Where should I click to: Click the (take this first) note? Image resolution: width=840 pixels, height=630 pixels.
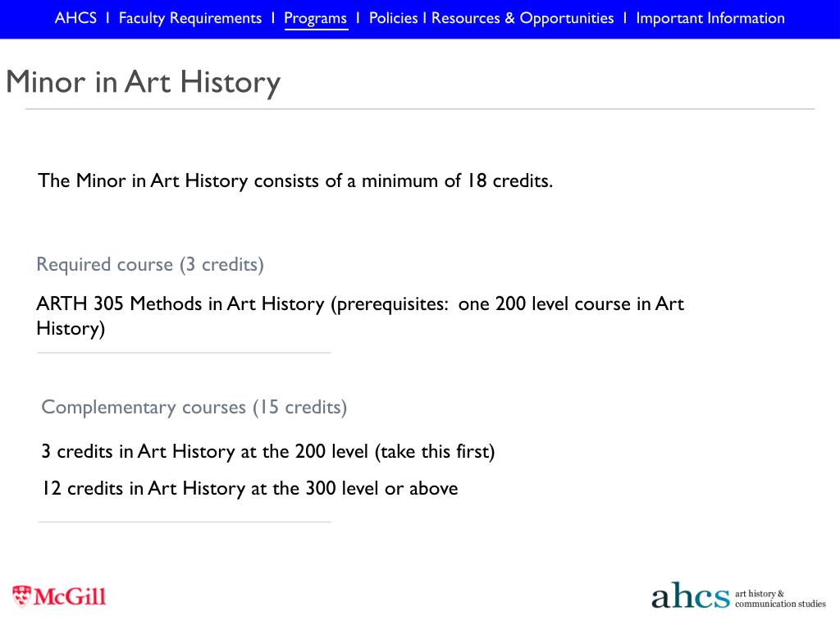click(x=435, y=452)
